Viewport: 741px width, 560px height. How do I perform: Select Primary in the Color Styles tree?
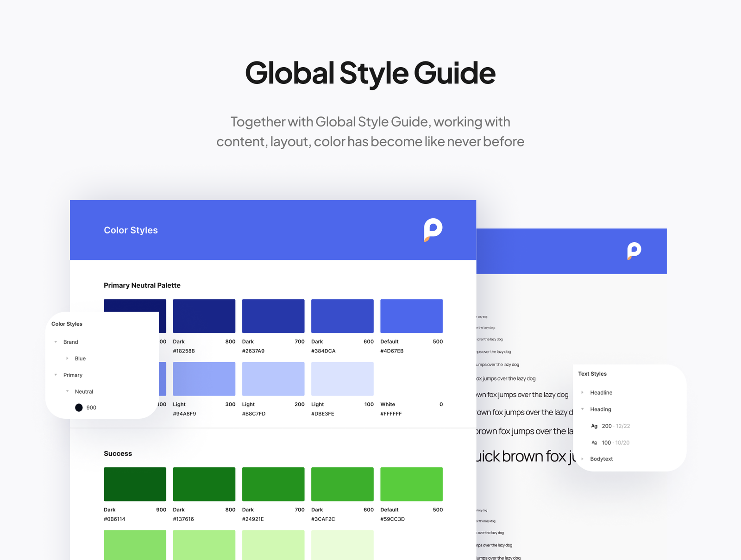(x=73, y=375)
